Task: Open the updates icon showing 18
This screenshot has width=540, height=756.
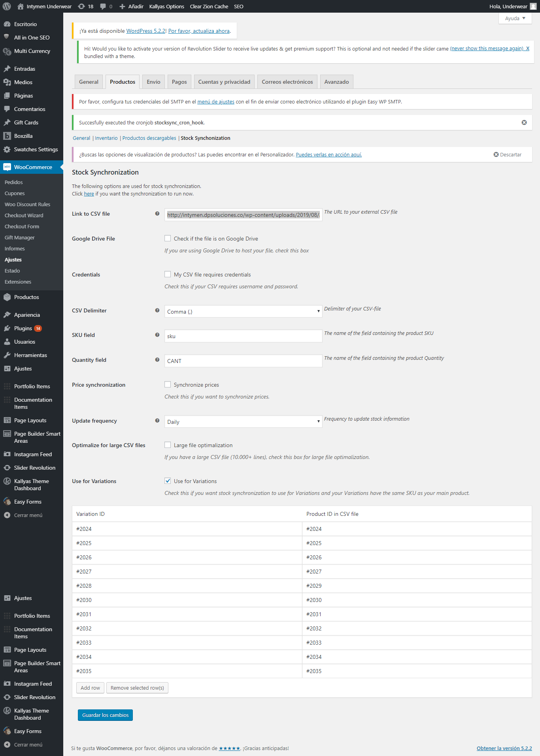Action: coord(86,6)
